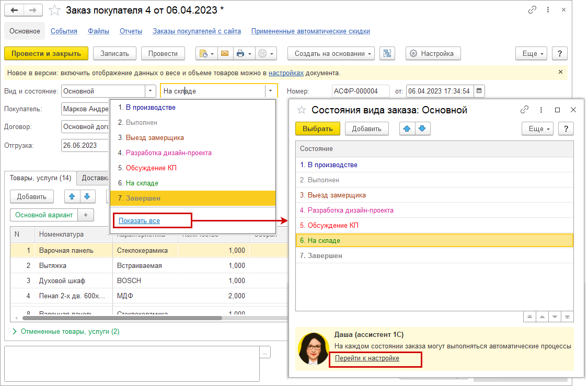Collapse the На складе state dropdown arrow

tap(270, 91)
